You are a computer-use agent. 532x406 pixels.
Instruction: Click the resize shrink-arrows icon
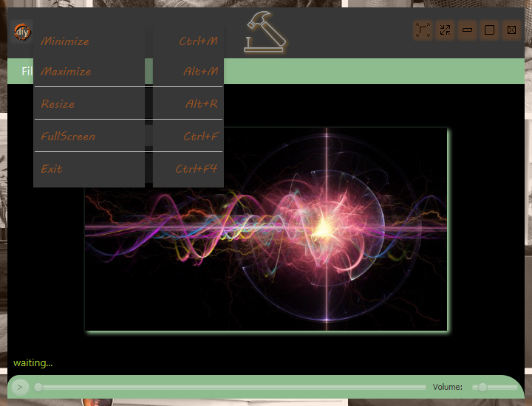[445, 30]
